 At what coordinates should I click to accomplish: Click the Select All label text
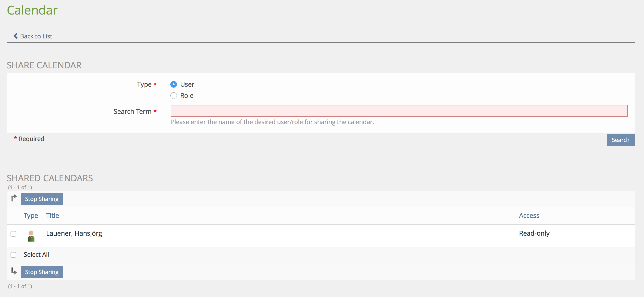(36, 255)
